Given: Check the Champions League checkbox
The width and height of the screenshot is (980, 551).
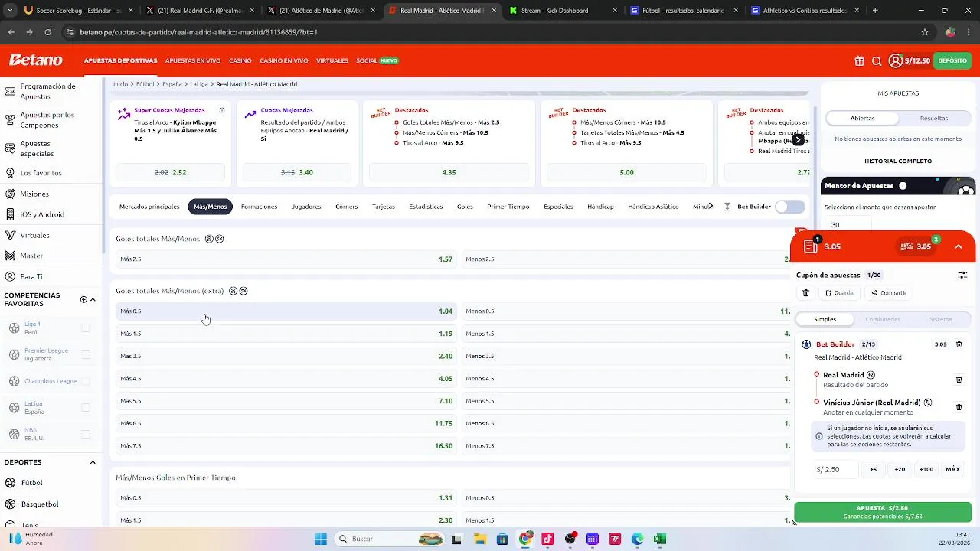Looking at the screenshot, I should pyautogui.click(x=86, y=381).
